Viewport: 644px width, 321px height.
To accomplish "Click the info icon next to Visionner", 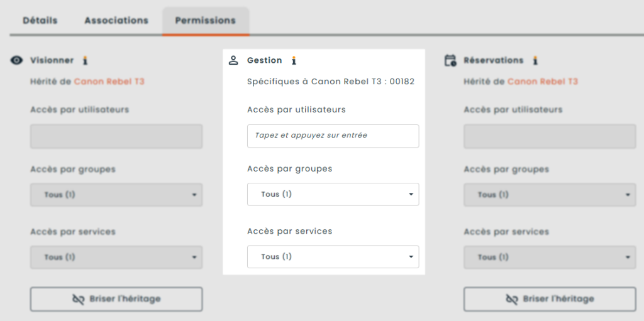I will [x=86, y=61].
